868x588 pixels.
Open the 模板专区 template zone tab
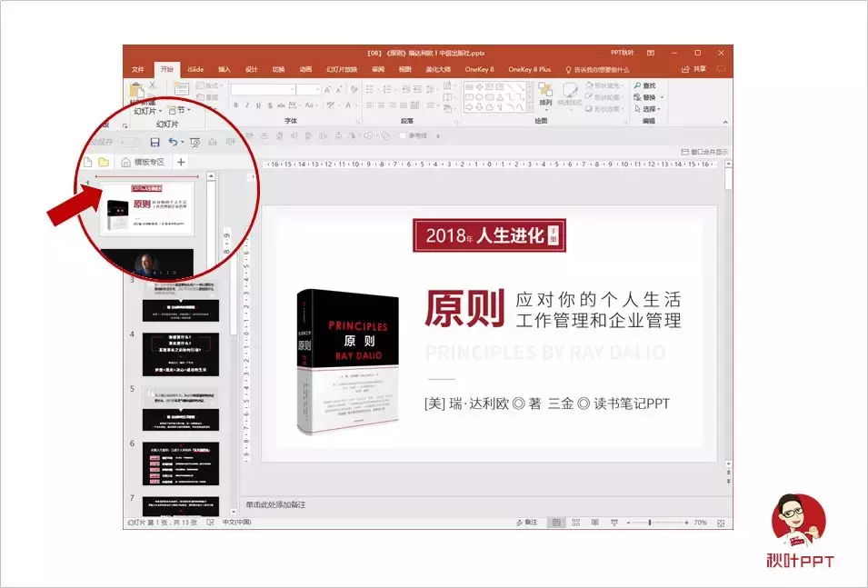144,162
